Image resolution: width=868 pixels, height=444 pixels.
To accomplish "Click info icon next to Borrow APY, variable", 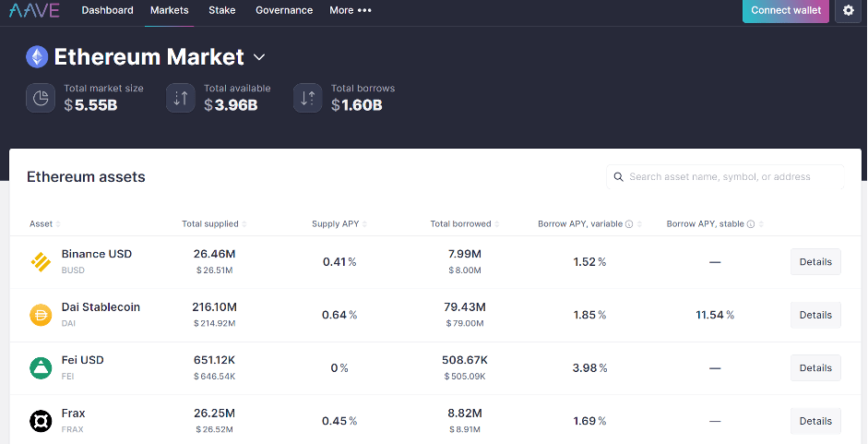I will 629,224.
